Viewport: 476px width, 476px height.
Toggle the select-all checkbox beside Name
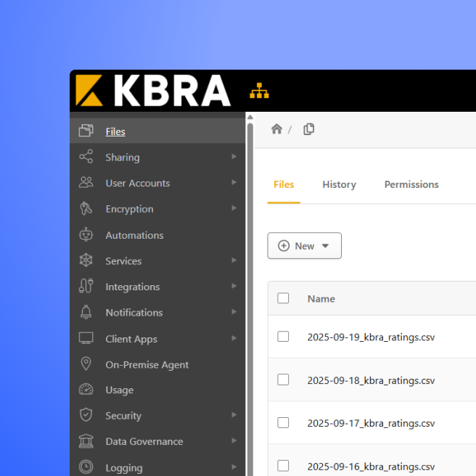coord(283,298)
